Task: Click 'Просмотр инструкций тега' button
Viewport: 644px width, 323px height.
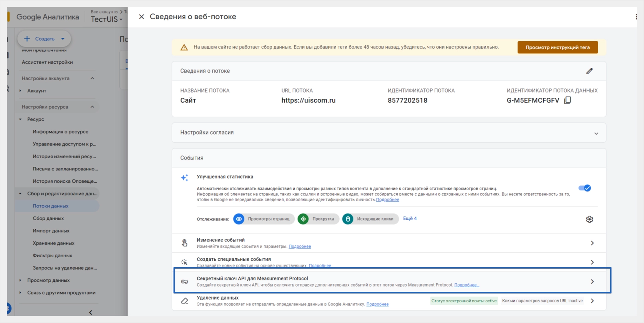Action: 557,47
